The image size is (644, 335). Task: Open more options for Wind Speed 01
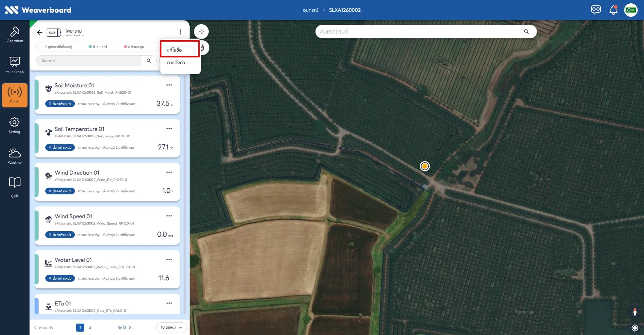point(169,216)
